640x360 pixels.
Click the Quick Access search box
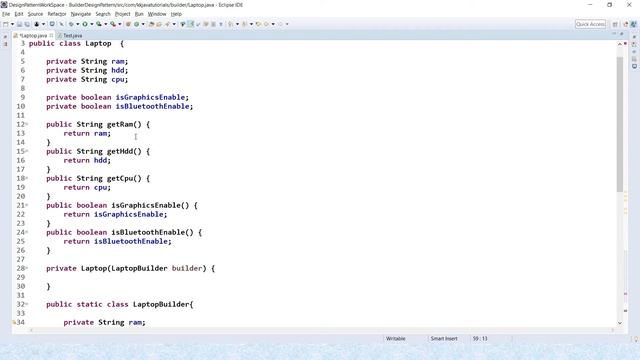[x=590, y=24]
